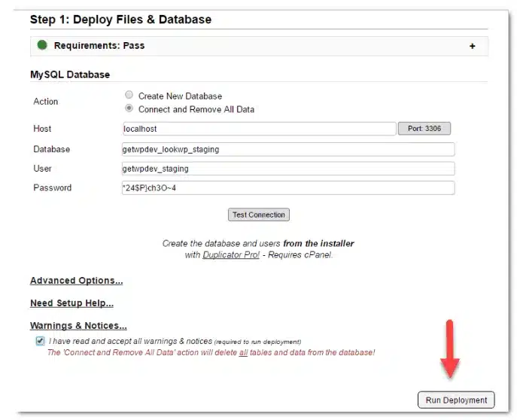The width and height of the screenshot is (517, 420).
Task: Expand the Requirements section plus icon
Action: click(x=472, y=46)
